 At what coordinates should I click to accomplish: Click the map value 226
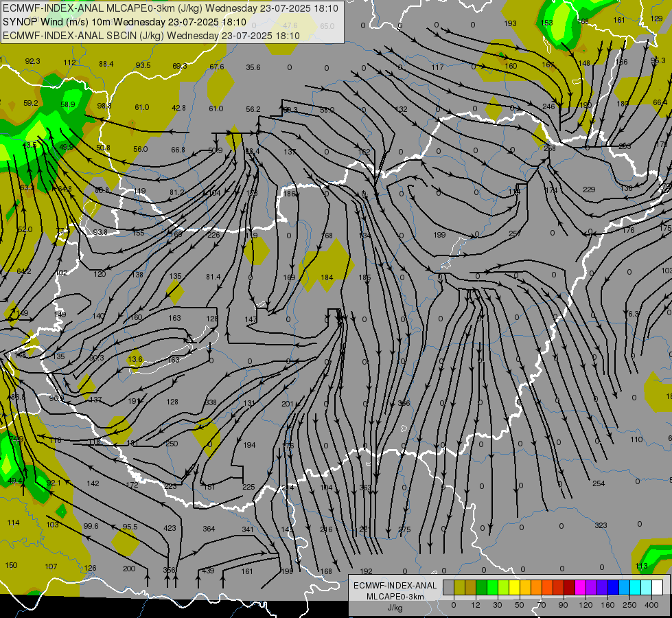point(213,235)
